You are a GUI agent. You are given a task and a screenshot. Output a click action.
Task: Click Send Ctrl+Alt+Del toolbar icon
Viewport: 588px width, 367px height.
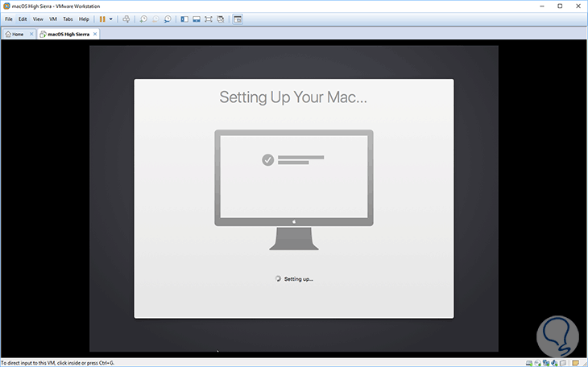pos(126,19)
